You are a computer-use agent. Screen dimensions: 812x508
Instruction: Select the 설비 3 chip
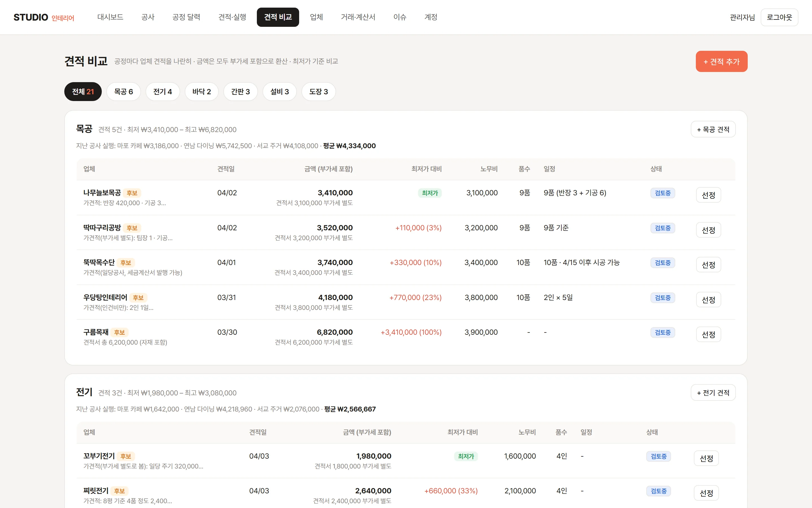[279, 91]
